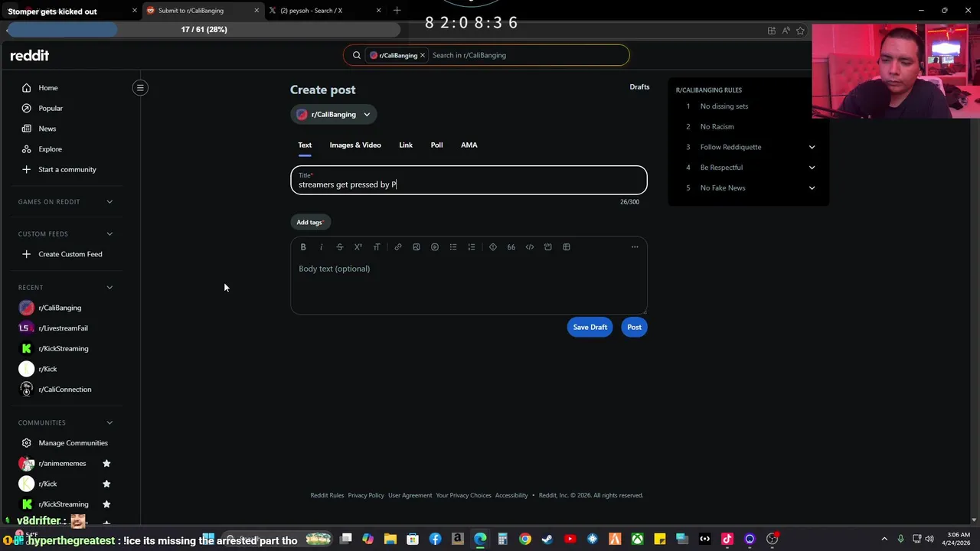Focus the post Title field
Screen dimensions: 980x551
[x=469, y=181]
